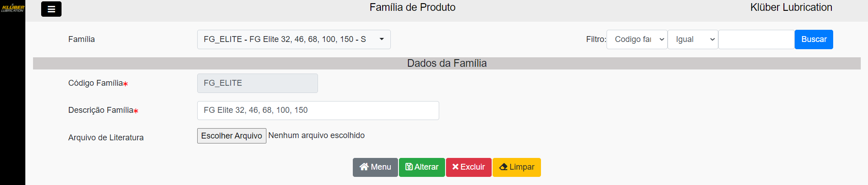Click the Código Família field
Image resolution: width=868 pixels, height=185 pixels.
pyautogui.click(x=257, y=83)
